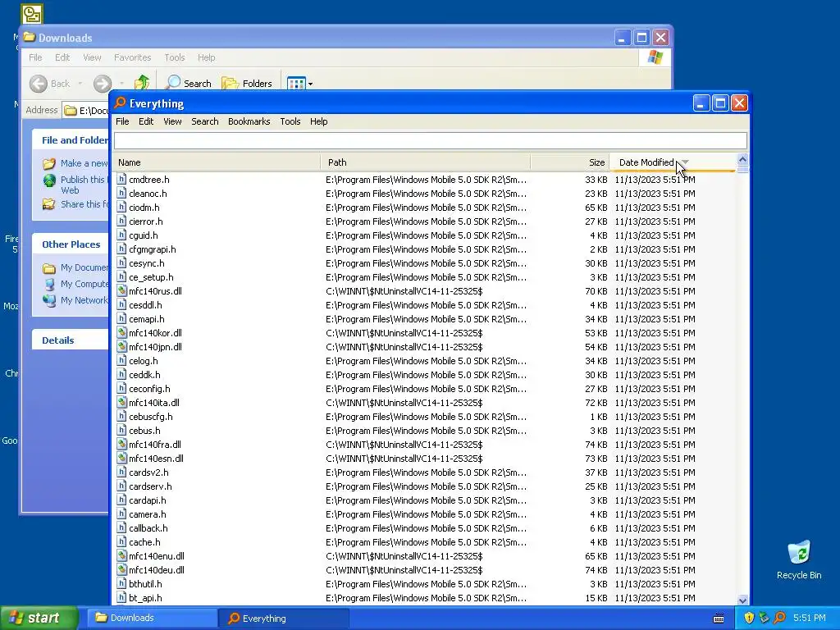The width and height of the screenshot is (840, 630).
Task: Select the bt_api.h file name
Action: tap(145, 597)
